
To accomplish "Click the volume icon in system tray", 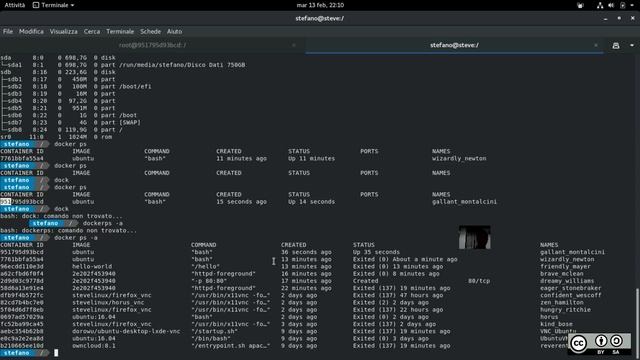I will click(611, 5).
